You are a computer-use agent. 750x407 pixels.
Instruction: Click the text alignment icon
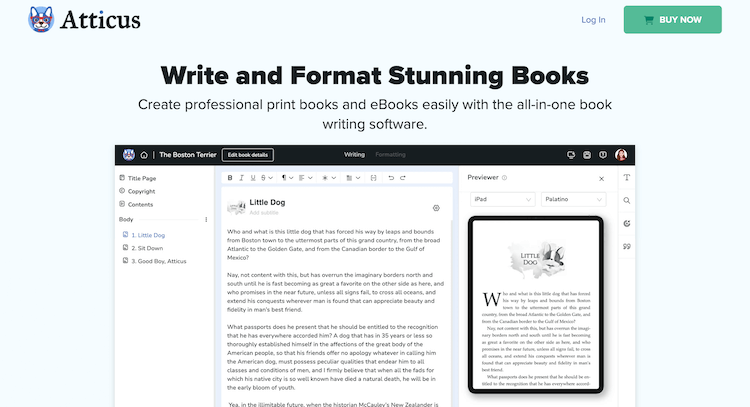[302, 178]
